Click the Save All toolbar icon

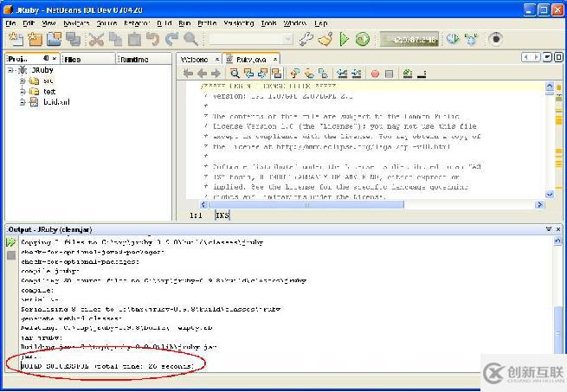coord(73,39)
